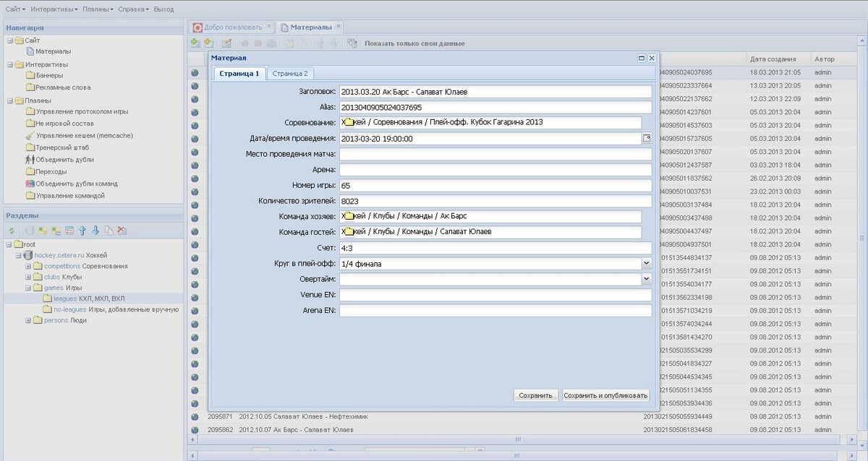Click the Количество зрителей input field
868x461 pixels.
[495, 201]
